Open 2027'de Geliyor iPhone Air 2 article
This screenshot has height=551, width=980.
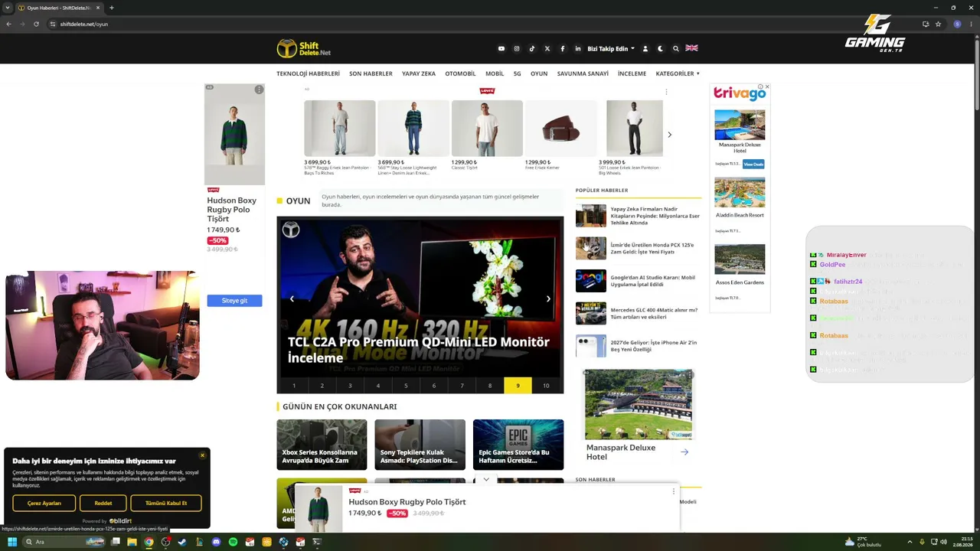click(654, 346)
